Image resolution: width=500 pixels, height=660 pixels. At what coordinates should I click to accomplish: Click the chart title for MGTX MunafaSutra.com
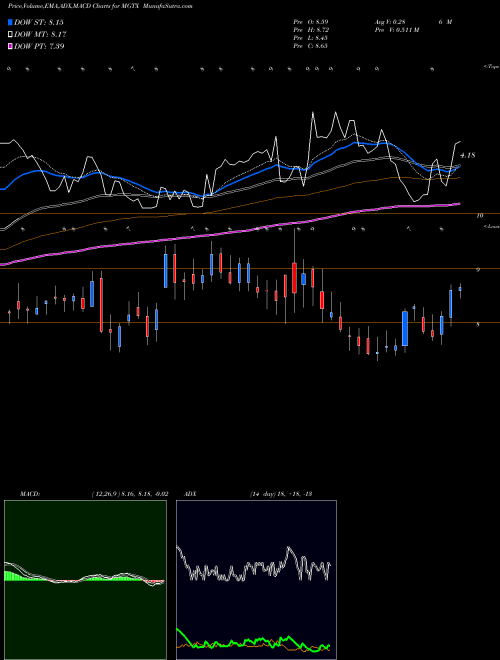100,6
